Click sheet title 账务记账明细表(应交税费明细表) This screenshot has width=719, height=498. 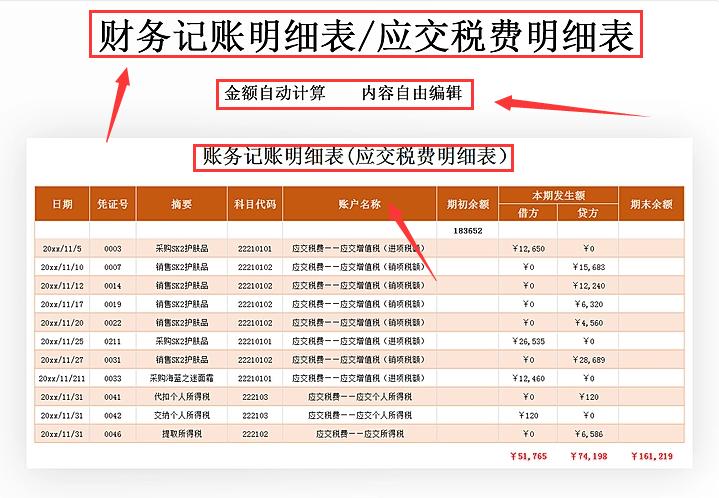[355, 156]
